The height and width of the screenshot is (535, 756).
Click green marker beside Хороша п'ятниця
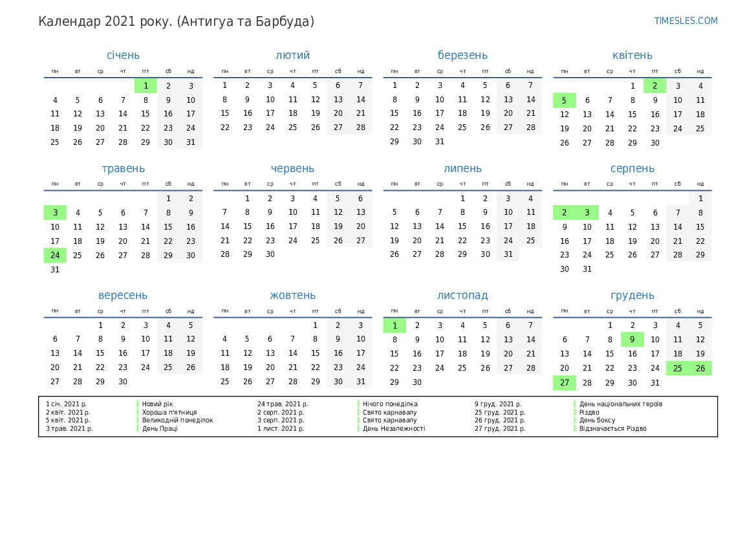(138, 412)
